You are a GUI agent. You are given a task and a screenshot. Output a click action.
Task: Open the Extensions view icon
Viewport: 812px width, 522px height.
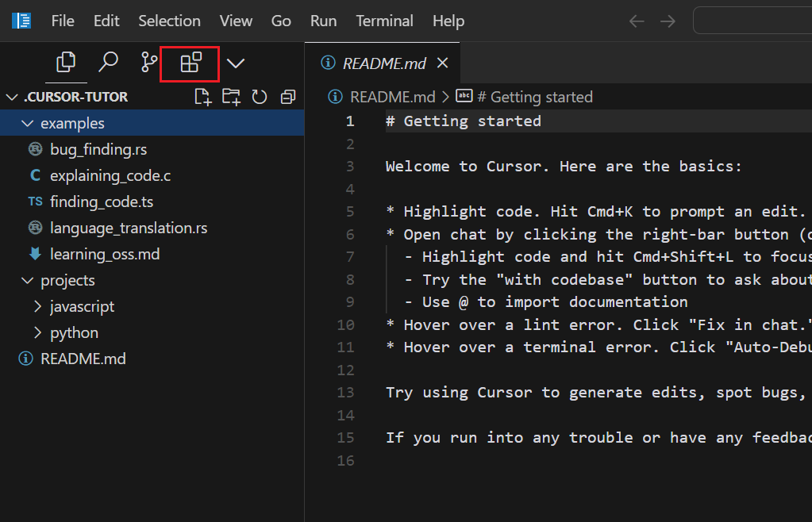(190, 63)
